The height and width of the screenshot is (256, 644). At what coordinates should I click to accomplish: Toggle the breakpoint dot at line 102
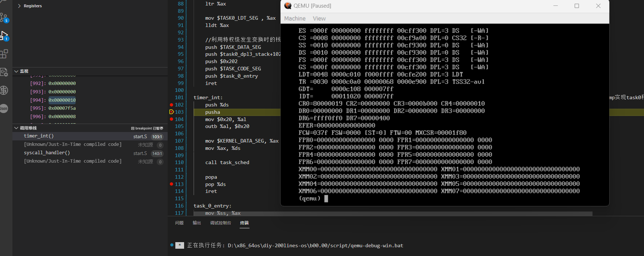click(x=171, y=105)
